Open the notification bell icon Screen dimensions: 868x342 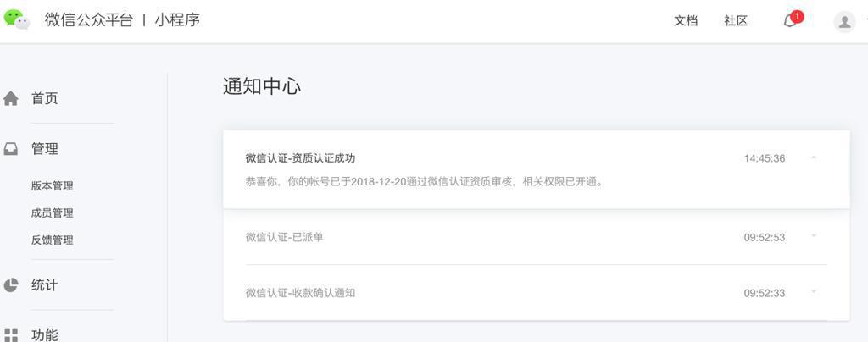pyautogui.click(x=789, y=21)
